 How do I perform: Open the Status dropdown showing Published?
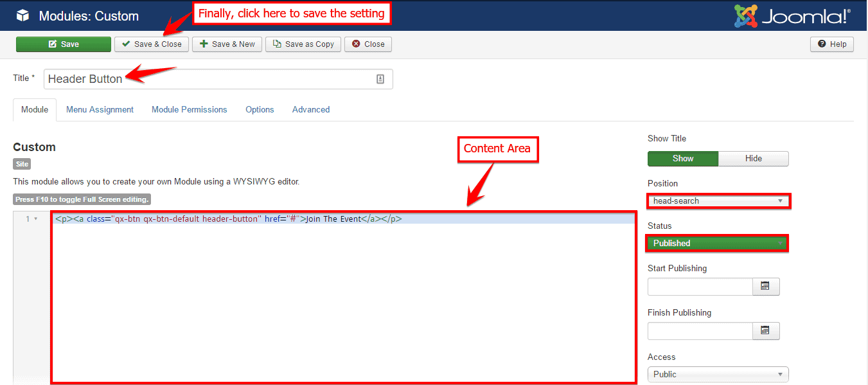pos(717,244)
